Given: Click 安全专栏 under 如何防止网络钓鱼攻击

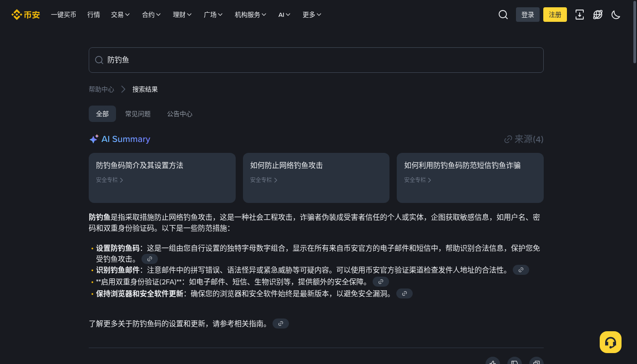Looking at the screenshot, I should click(x=264, y=180).
